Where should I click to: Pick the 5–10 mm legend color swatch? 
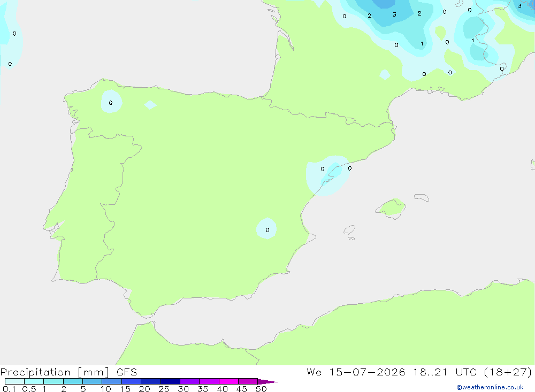click(93, 381)
